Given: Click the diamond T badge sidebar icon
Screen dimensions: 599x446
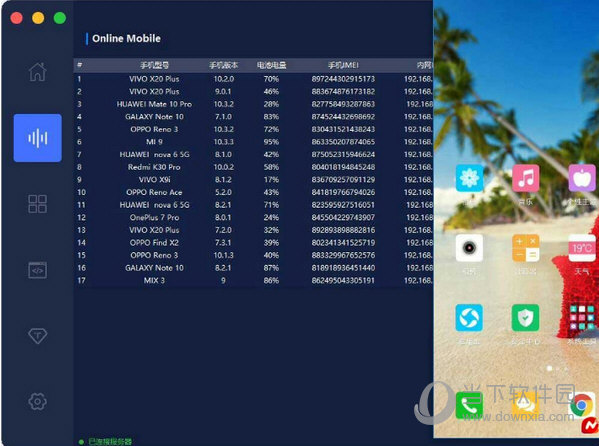Looking at the screenshot, I should point(37,336).
